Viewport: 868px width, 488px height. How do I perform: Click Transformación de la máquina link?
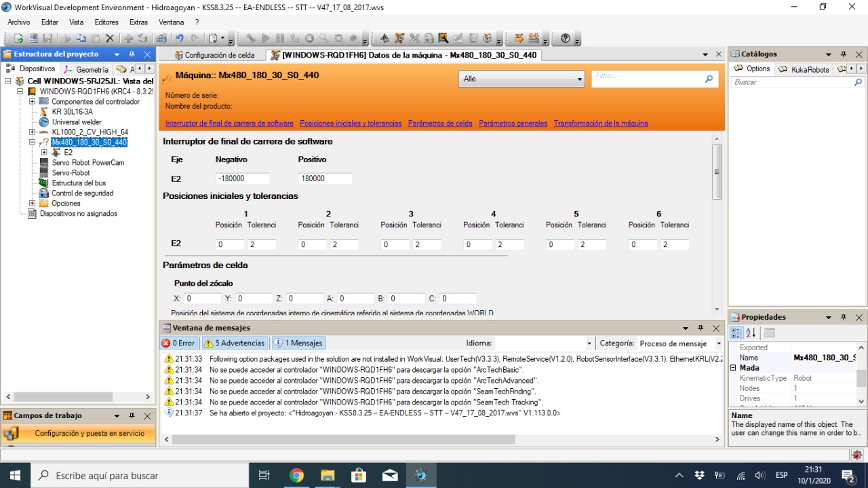coord(600,124)
